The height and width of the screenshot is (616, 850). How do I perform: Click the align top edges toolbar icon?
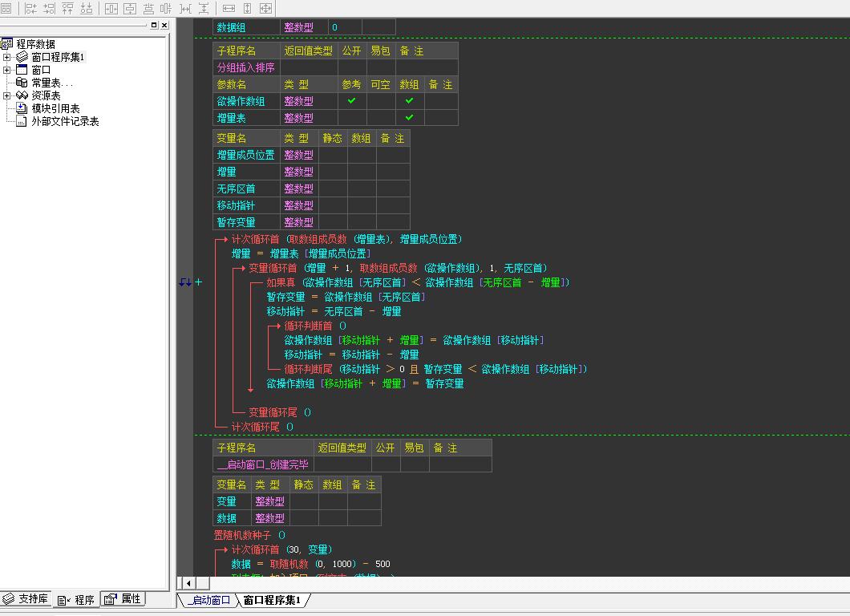tap(68, 8)
